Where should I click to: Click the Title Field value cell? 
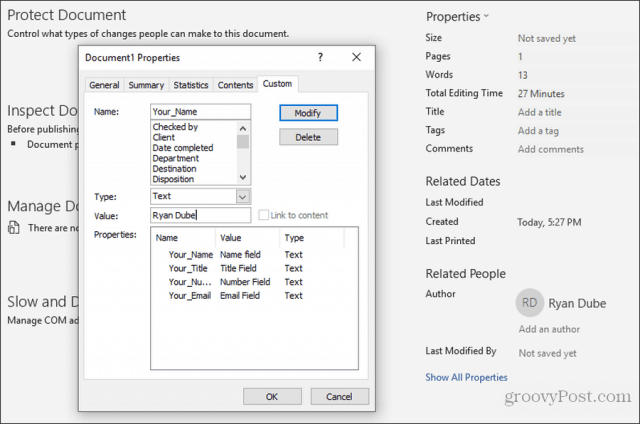238,268
